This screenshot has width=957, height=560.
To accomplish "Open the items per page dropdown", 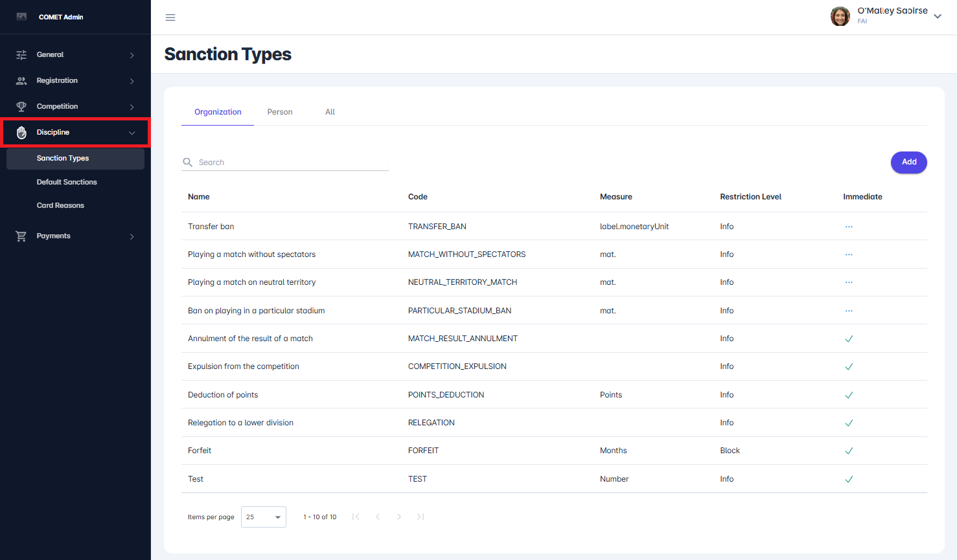I will (x=264, y=517).
